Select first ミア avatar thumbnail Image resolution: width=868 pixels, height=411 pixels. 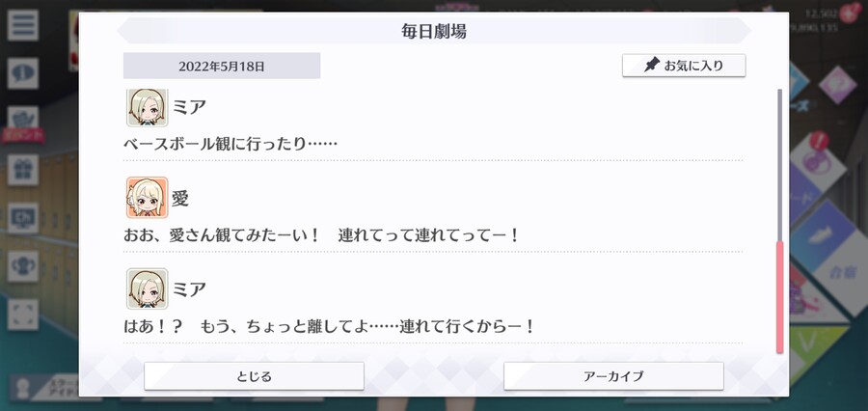[x=147, y=107]
